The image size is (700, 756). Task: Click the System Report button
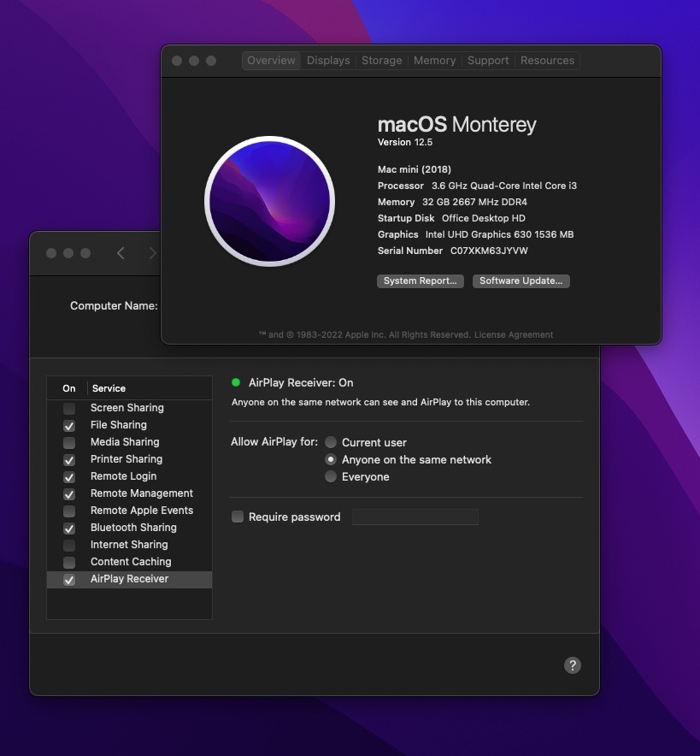421,281
